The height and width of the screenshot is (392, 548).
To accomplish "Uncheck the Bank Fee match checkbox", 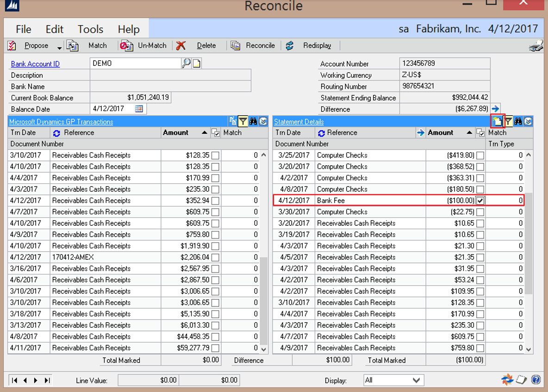I will (x=480, y=200).
